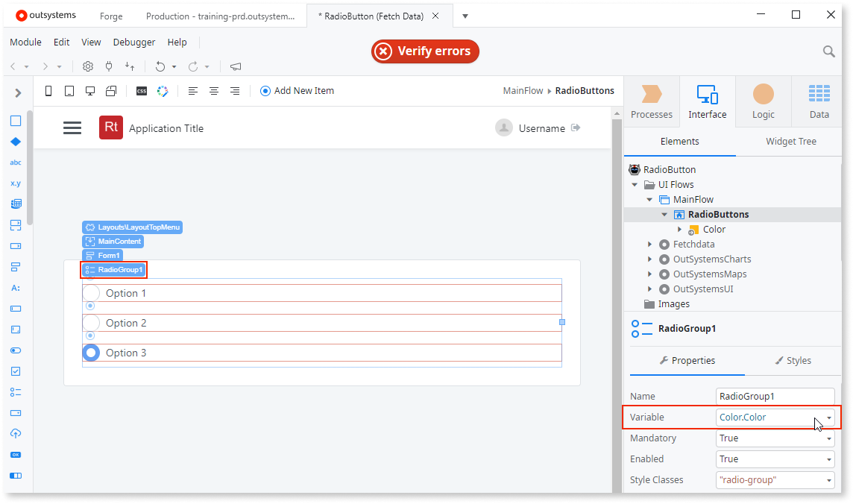This screenshot has height=504, width=853.
Task: Open the Help menu
Action: coord(177,42)
